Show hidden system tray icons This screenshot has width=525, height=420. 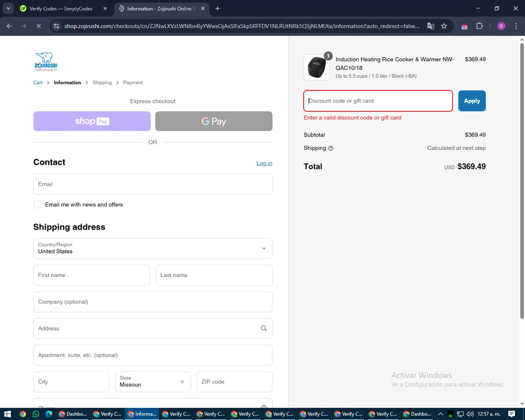click(441, 414)
